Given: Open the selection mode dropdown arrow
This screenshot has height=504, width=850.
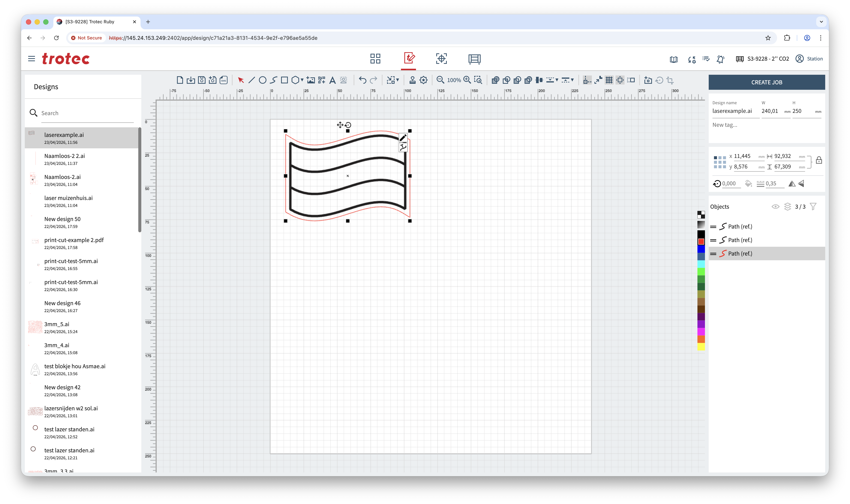Looking at the screenshot, I should pyautogui.click(x=398, y=80).
